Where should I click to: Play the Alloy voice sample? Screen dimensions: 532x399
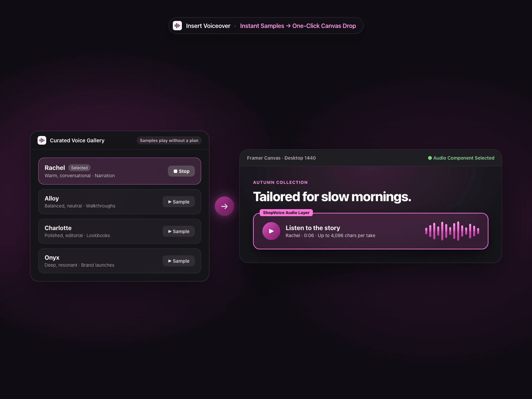179,202
